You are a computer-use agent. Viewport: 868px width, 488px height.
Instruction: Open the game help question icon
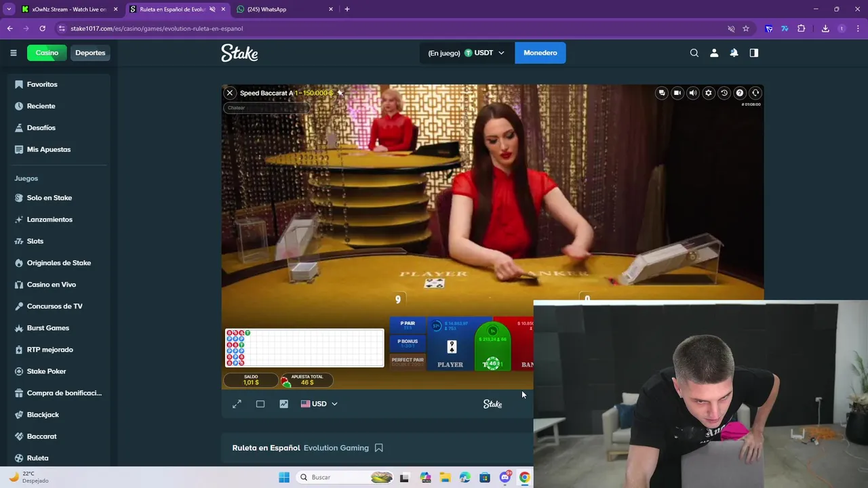click(x=740, y=93)
